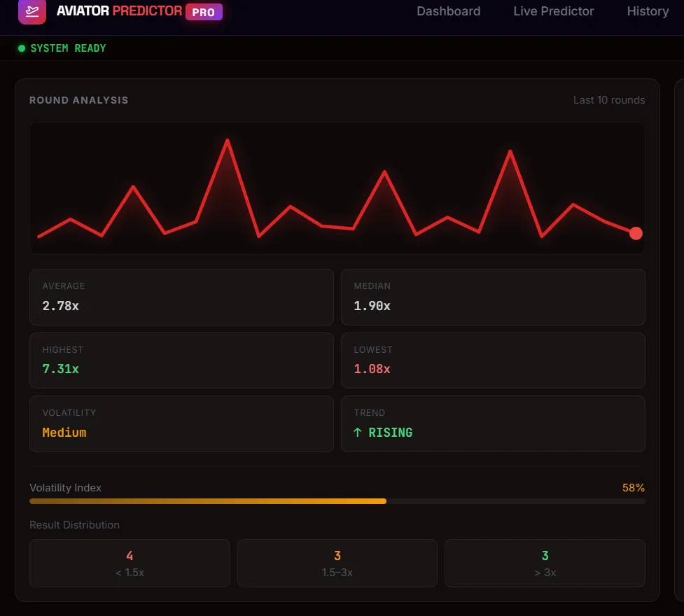
Task: Click the Result Distribution label
Action: pos(75,525)
